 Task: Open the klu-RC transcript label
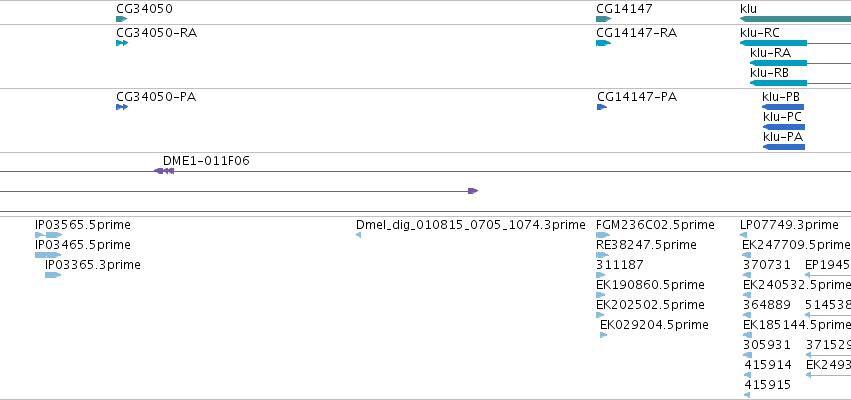point(759,33)
